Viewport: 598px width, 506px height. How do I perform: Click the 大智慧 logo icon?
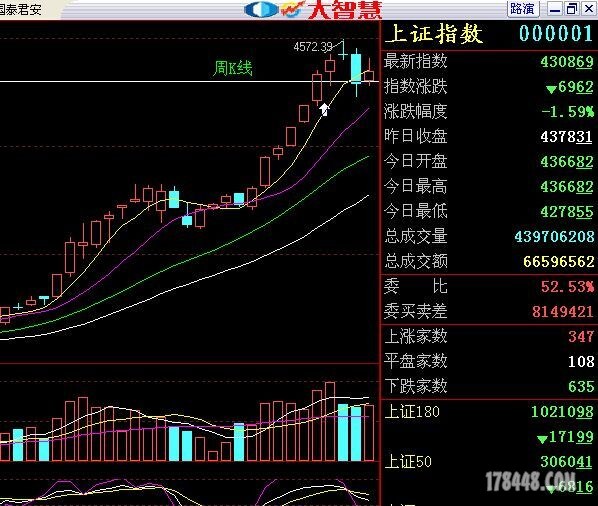pyautogui.click(x=313, y=9)
